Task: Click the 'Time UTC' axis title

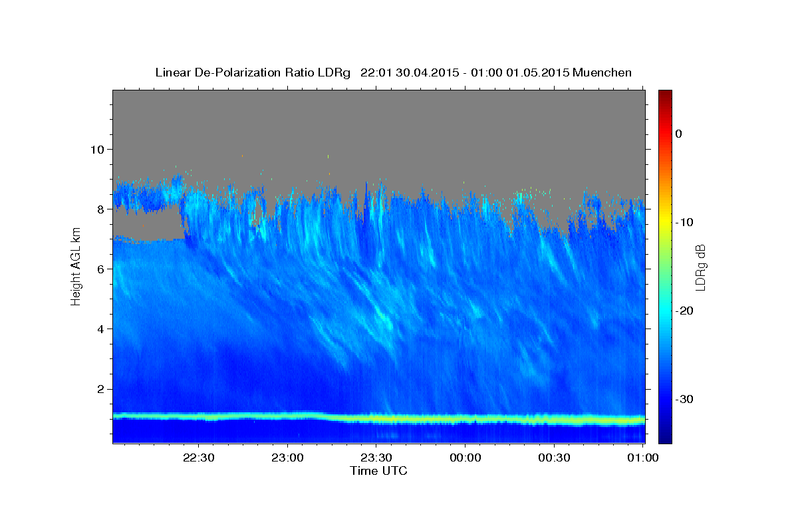Action: point(378,471)
